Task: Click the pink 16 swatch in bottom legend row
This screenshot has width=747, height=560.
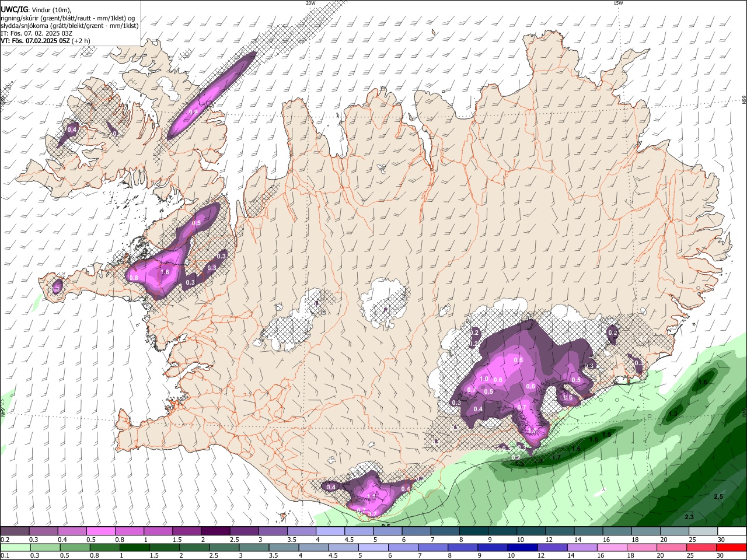Action: click(612, 548)
